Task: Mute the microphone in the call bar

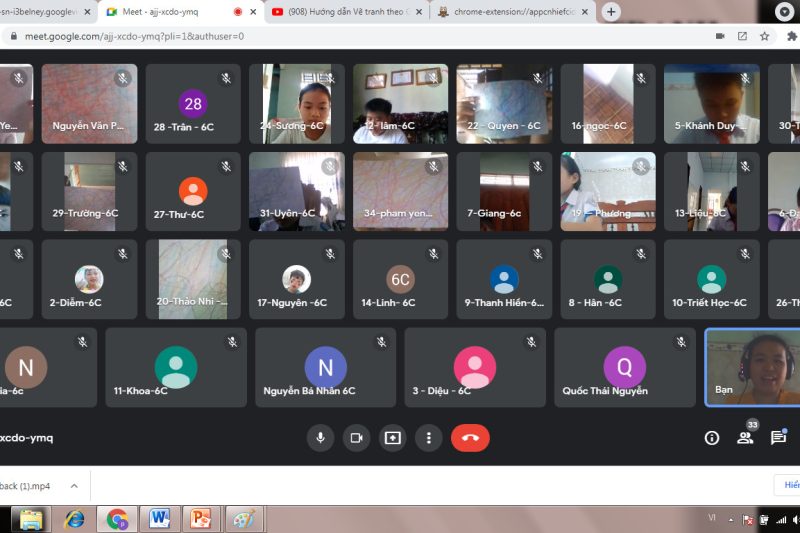Action: point(320,437)
